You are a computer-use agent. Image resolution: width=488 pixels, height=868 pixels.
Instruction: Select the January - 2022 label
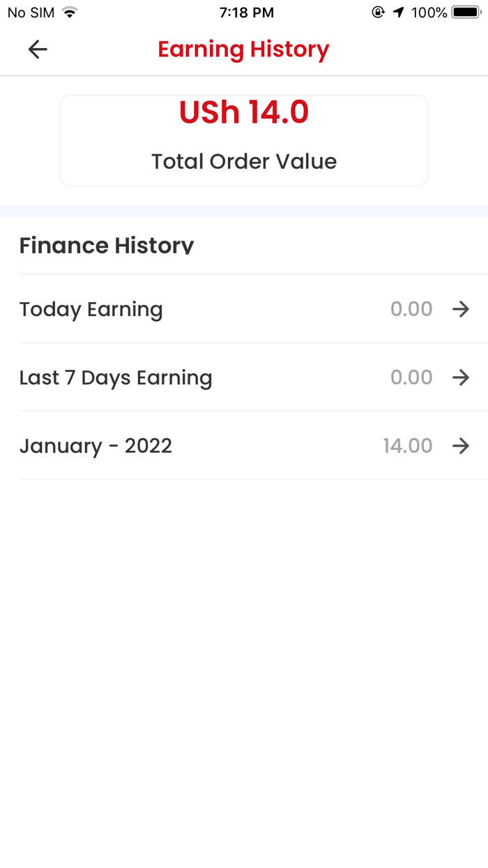tap(96, 446)
